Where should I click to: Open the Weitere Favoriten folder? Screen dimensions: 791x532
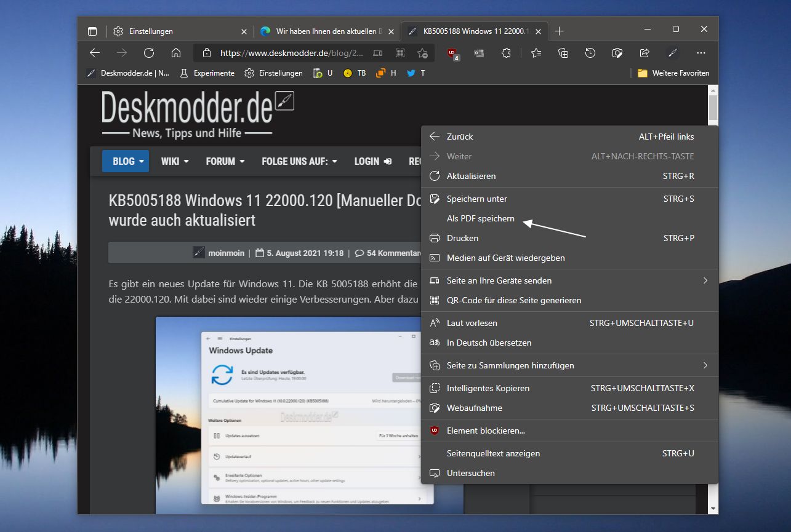[673, 73]
